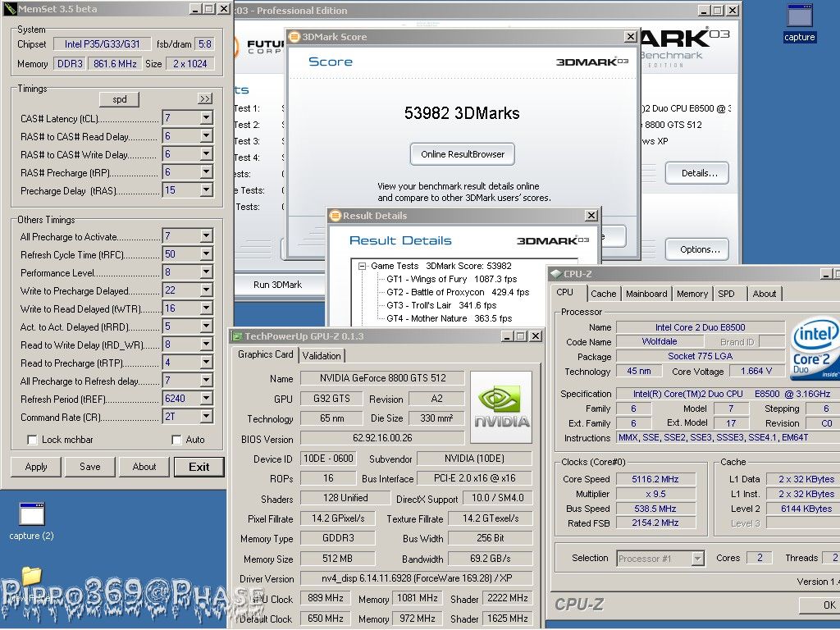The height and width of the screenshot is (630, 840).
Task: Open the All Precharge to Refresh delay dropdown
Action: [206, 381]
